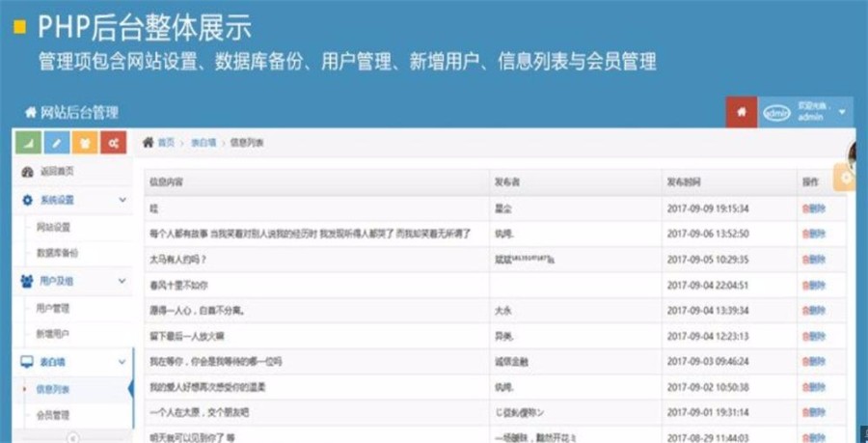Click the admin avatar in the header
Image resolution: width=868 pixels, height=443 pixels.
(776, 113)
